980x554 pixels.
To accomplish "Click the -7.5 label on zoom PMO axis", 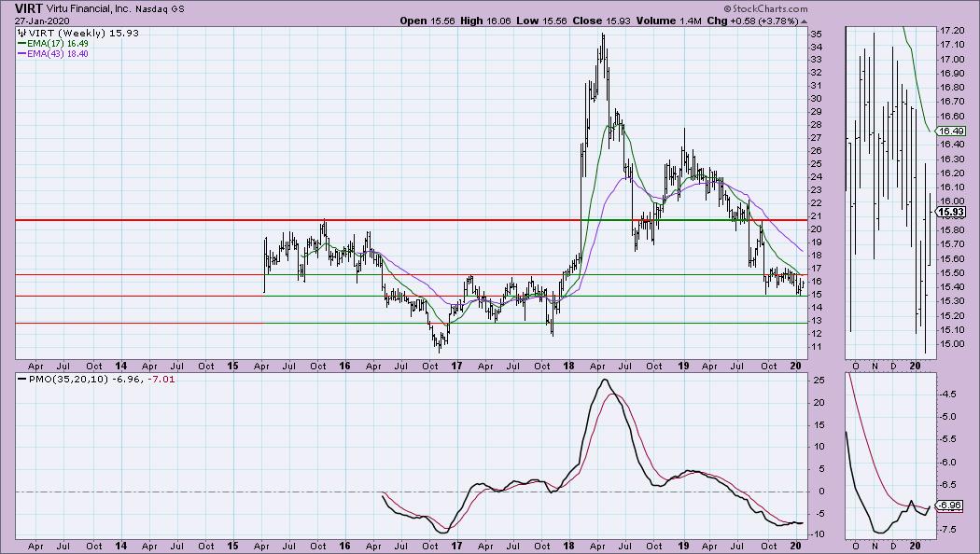I will pos(947,530).
